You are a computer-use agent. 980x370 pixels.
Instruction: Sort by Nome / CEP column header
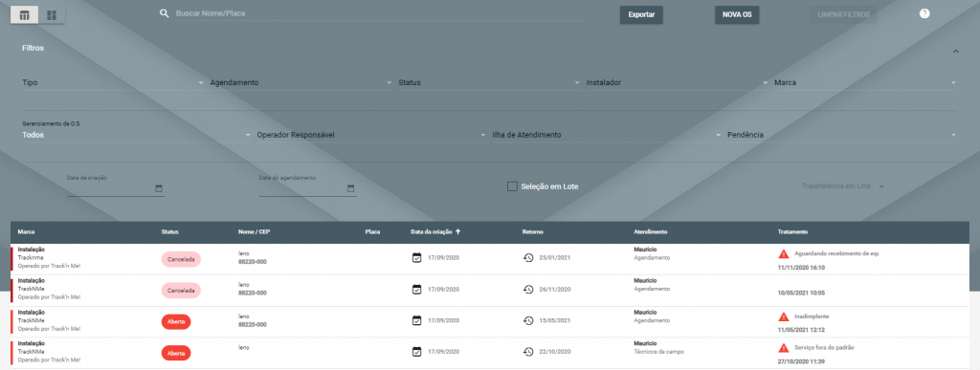tap(254, 231)
